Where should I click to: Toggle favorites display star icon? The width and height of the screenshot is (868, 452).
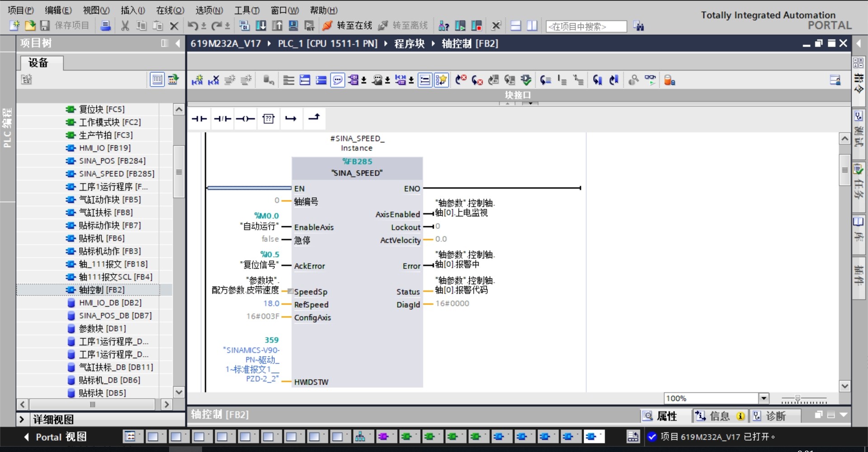click(x=441, y=81)
